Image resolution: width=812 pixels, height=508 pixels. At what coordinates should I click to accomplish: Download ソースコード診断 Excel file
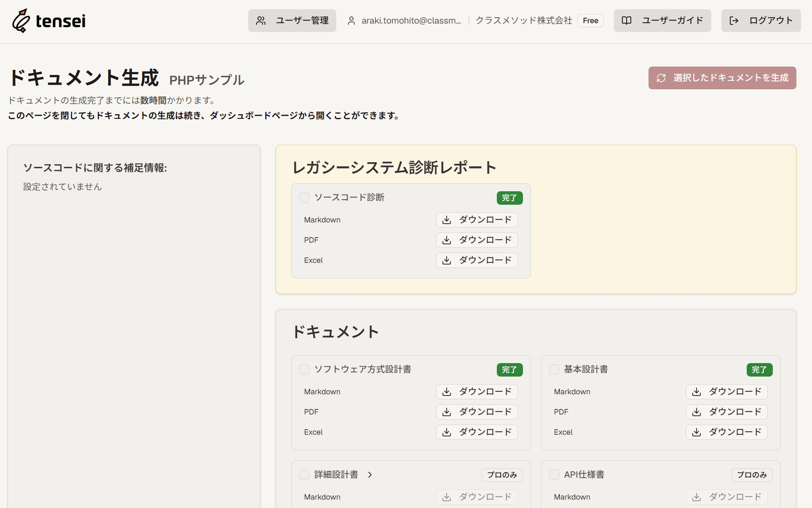point(477,260)
